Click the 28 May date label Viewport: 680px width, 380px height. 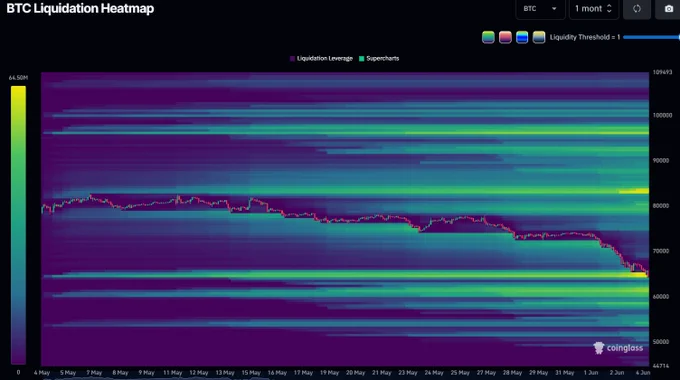tap(512, 373)
